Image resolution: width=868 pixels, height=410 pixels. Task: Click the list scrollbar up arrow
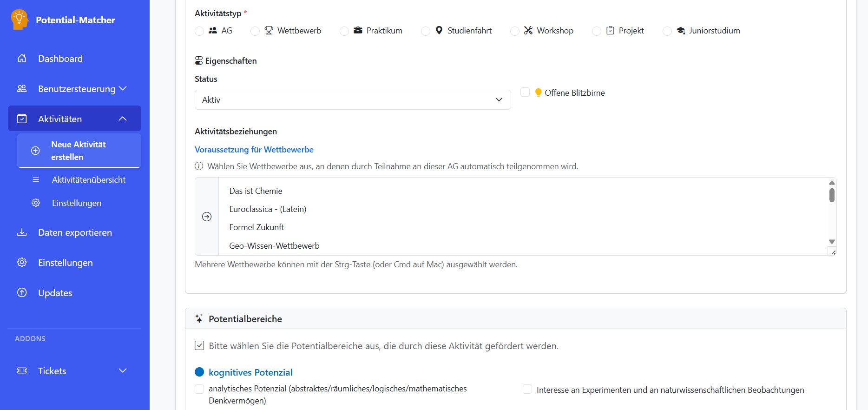click(x=832, y=183)
